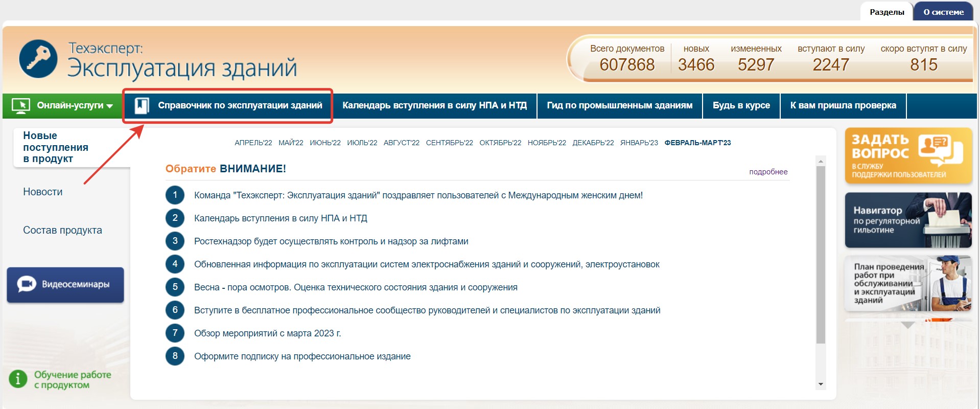Select the ЯНВАРЬ'23 month link

pos(639,143)
